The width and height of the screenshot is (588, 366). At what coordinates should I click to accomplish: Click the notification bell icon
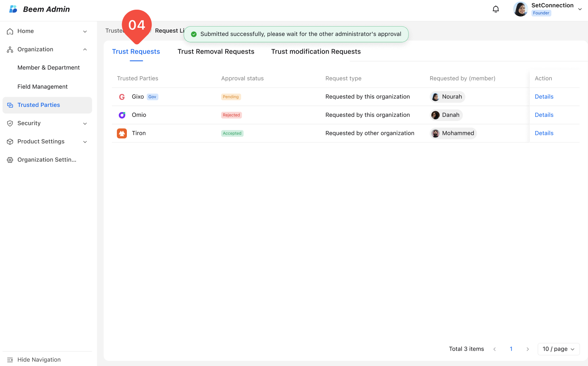point(496,9)
